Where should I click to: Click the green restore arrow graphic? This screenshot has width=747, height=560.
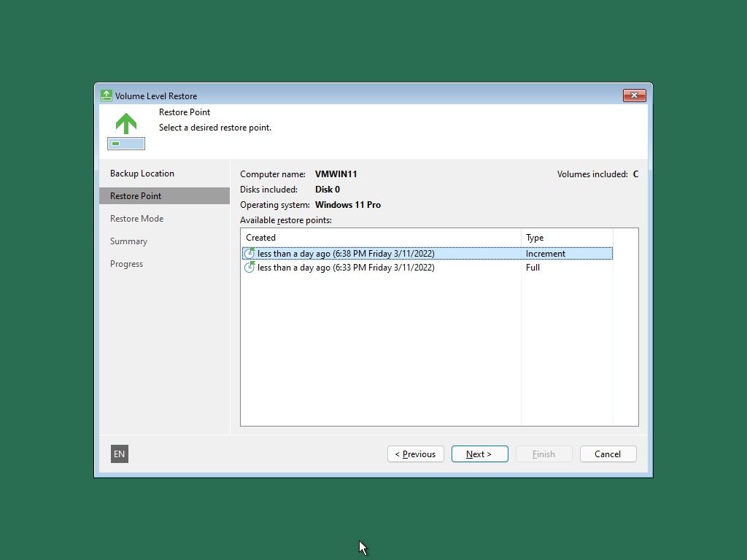tap(125, 124)
